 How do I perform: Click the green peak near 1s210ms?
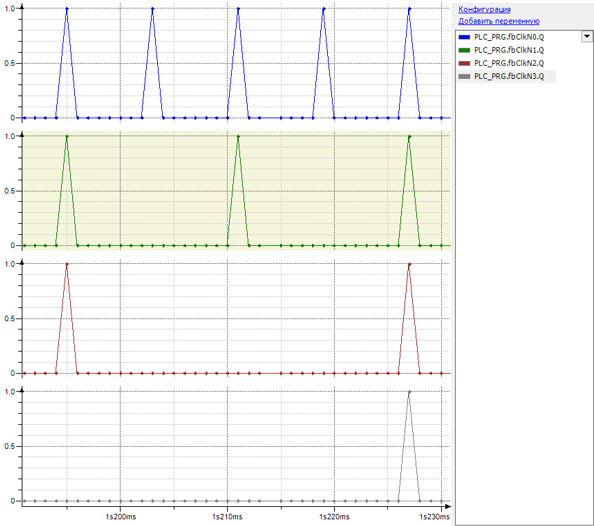(x=238, y=136)
